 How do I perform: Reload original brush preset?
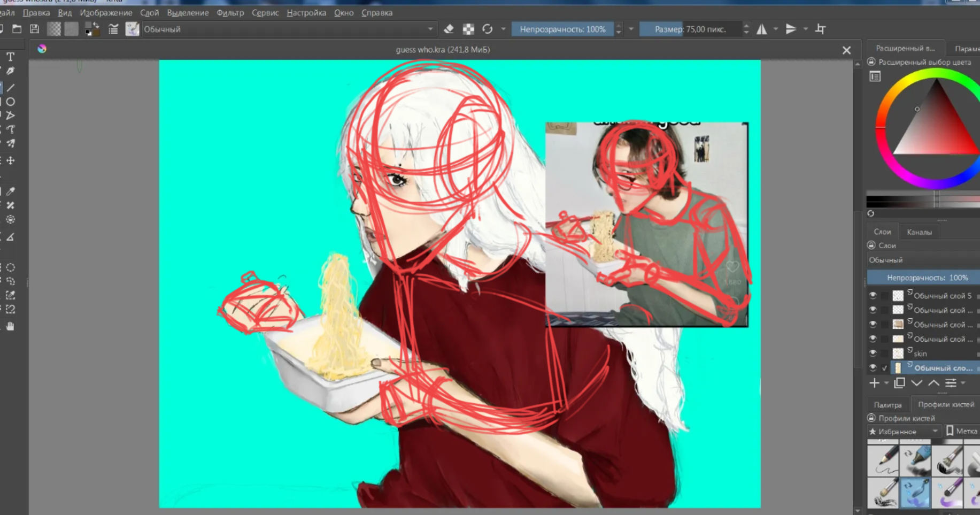[x=487, y=29]
